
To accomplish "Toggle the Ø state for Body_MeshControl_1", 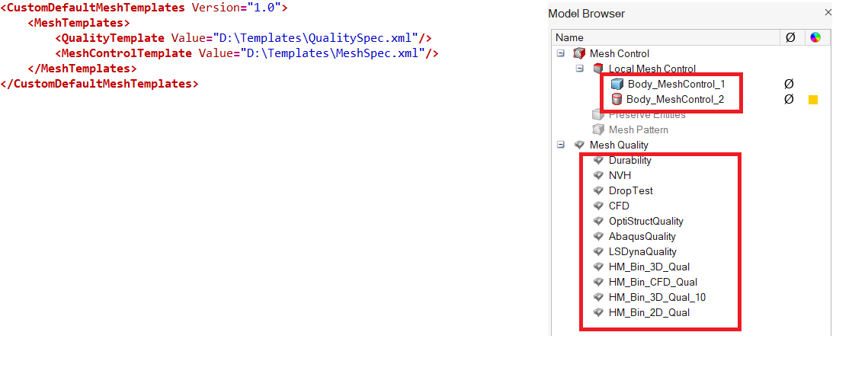I will pos(789,84).
